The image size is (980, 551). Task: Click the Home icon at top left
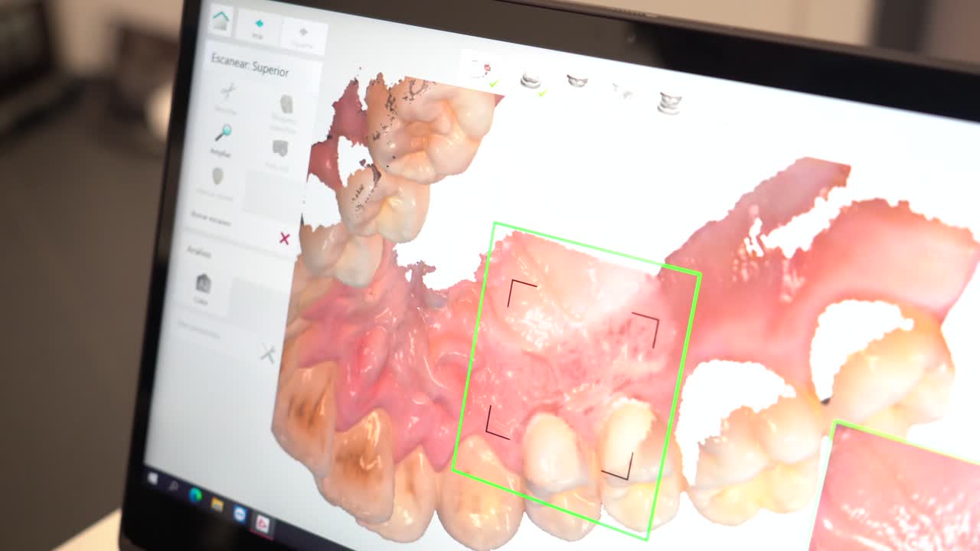[222, 21]
